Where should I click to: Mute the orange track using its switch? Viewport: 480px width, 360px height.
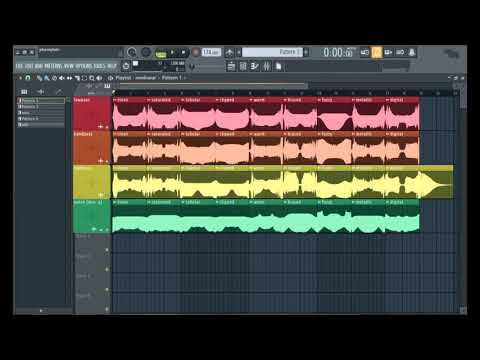point(107,161)
